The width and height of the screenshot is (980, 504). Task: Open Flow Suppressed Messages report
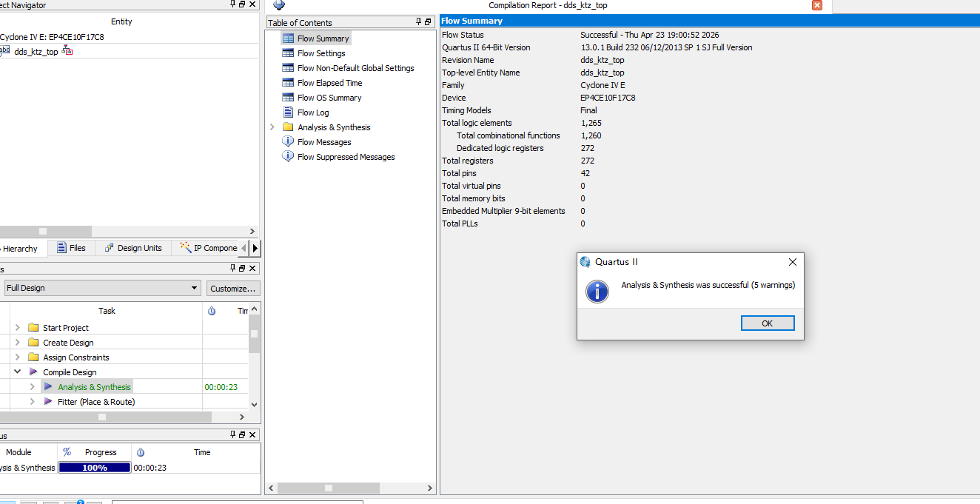coord(346,157)
